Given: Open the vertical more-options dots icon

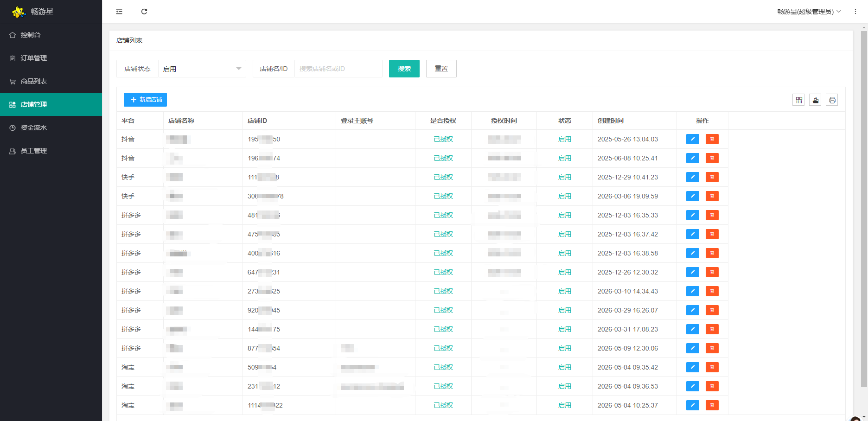Looking at the screenshot, I should click(855, 12).
